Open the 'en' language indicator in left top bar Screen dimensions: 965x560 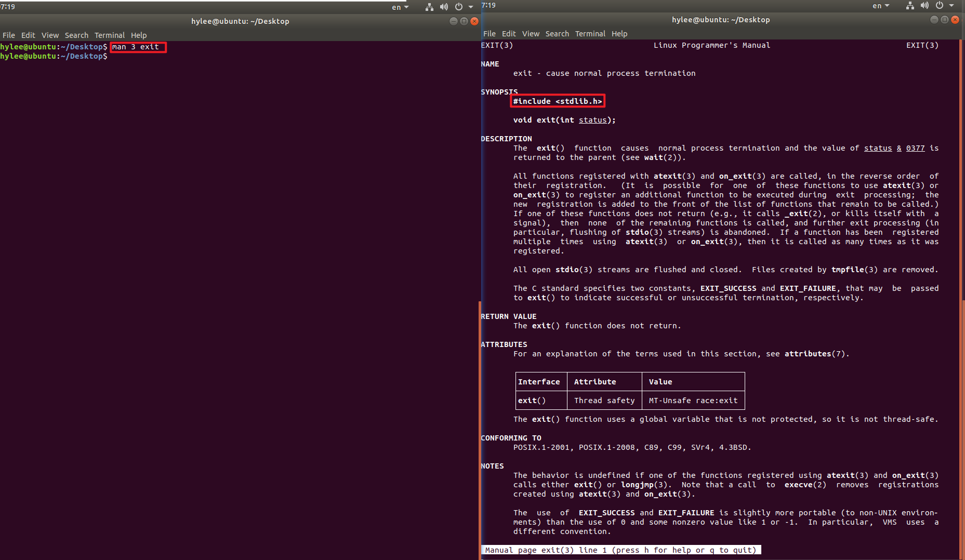pos(400,7)
